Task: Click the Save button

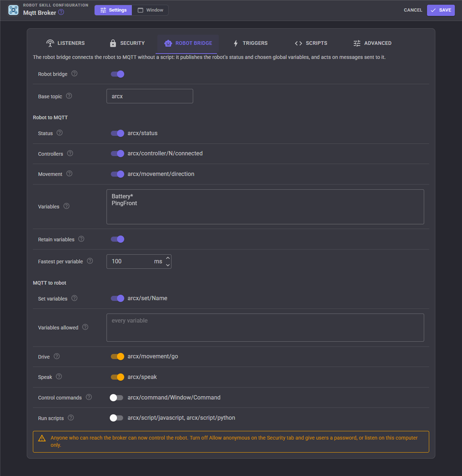Action: click(441, 10)
